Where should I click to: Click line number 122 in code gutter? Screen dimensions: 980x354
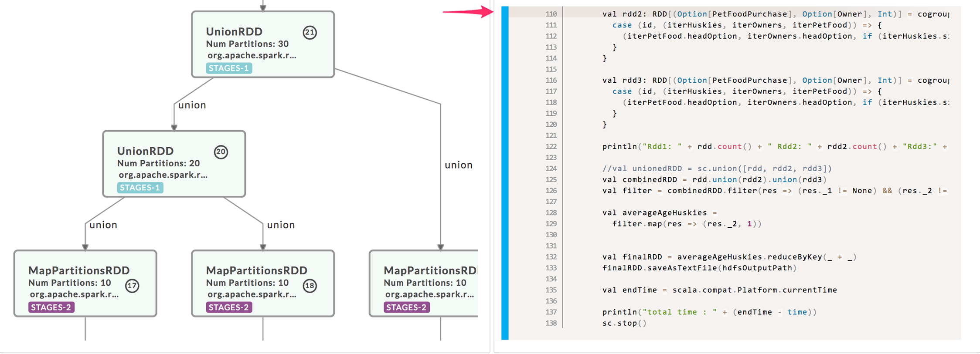coord(551,146)
